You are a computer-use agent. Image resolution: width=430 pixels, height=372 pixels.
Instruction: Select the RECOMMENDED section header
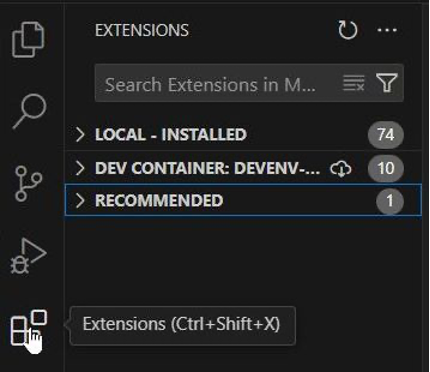click(x=243, y=201)
